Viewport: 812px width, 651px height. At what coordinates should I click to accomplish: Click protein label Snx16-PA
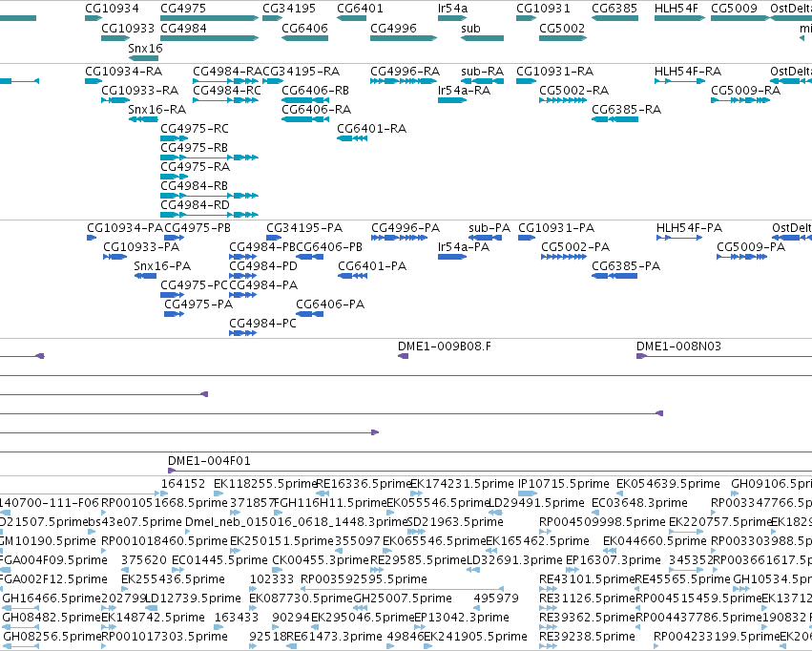pos(162,265)
